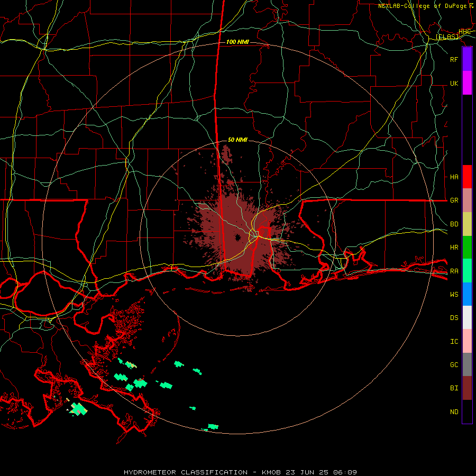The height and width of the screenshot is (476, 476).
Task: Click the white DS color swatch
Action: [x=467, y=317]
